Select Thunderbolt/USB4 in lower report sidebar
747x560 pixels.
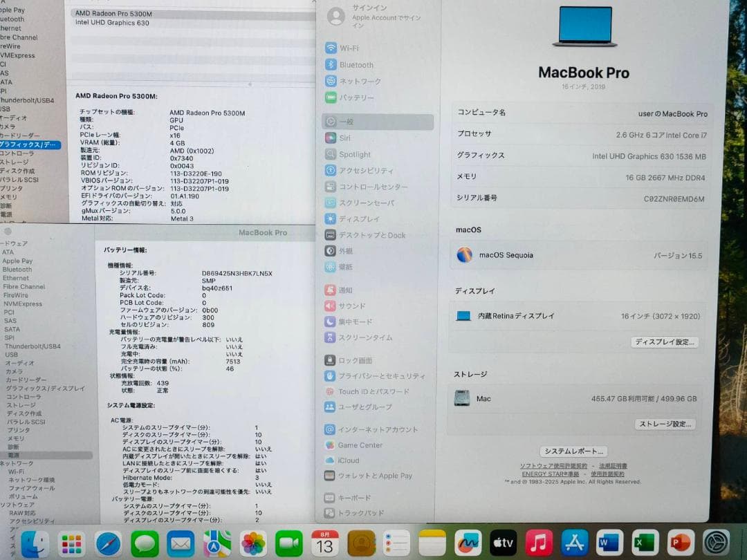[33, 346]
